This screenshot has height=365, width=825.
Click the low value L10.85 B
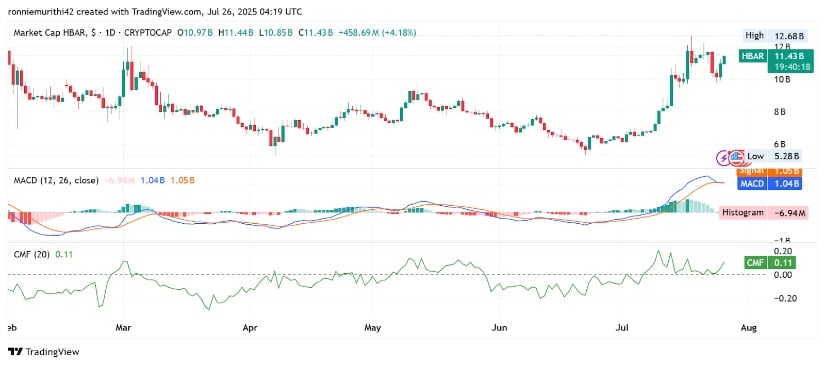[x=276, y=33]
